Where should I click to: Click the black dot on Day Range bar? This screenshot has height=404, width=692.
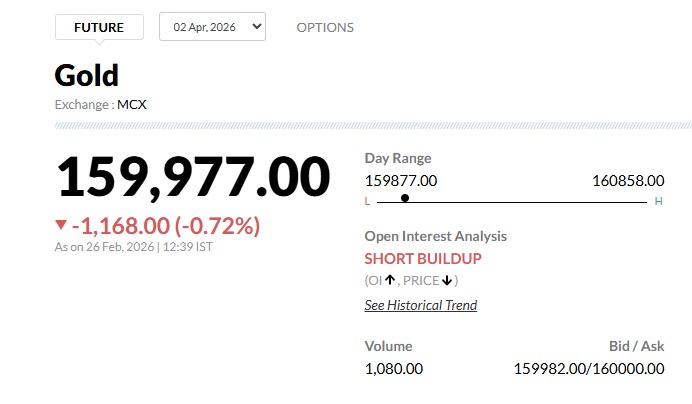coord(405,199)
